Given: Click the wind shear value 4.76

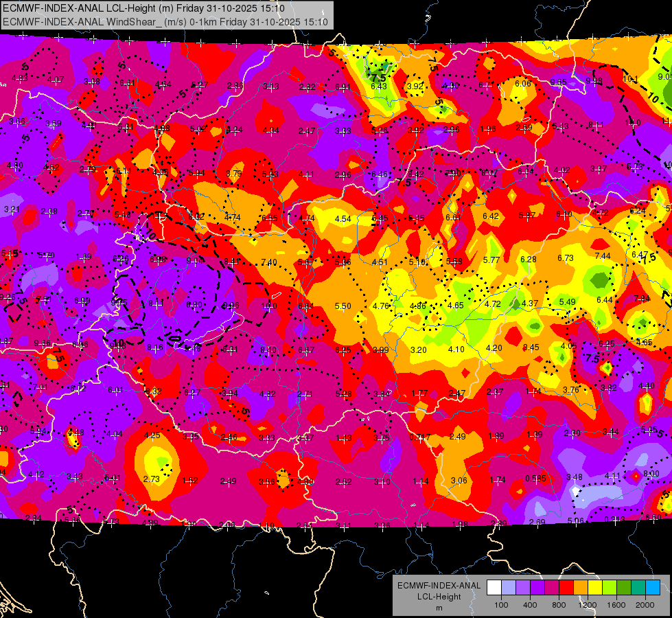Looking at the screenshot, I should 380,306.
